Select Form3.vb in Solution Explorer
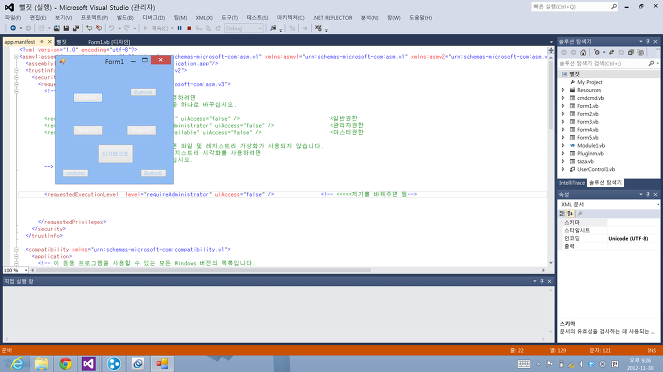This screenshot has height=372, width=663. (x=588, y=122)
